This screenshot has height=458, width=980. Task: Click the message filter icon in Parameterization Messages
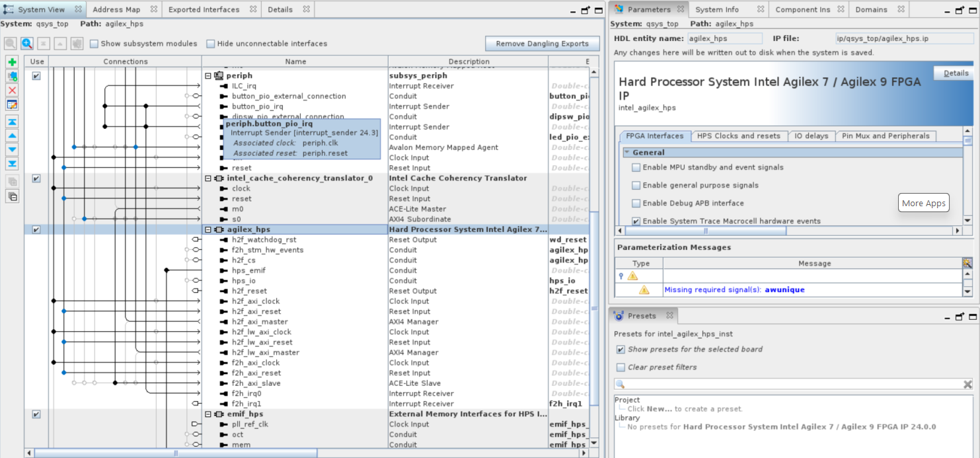point(967,263)
